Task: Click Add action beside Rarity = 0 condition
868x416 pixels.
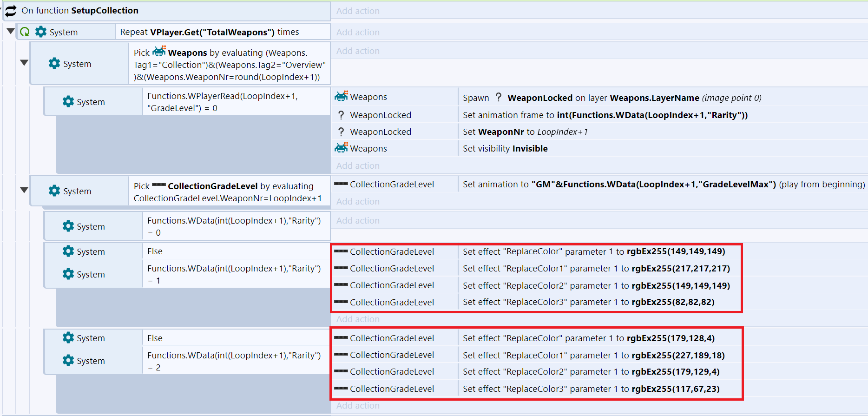Action: point(358,220)
